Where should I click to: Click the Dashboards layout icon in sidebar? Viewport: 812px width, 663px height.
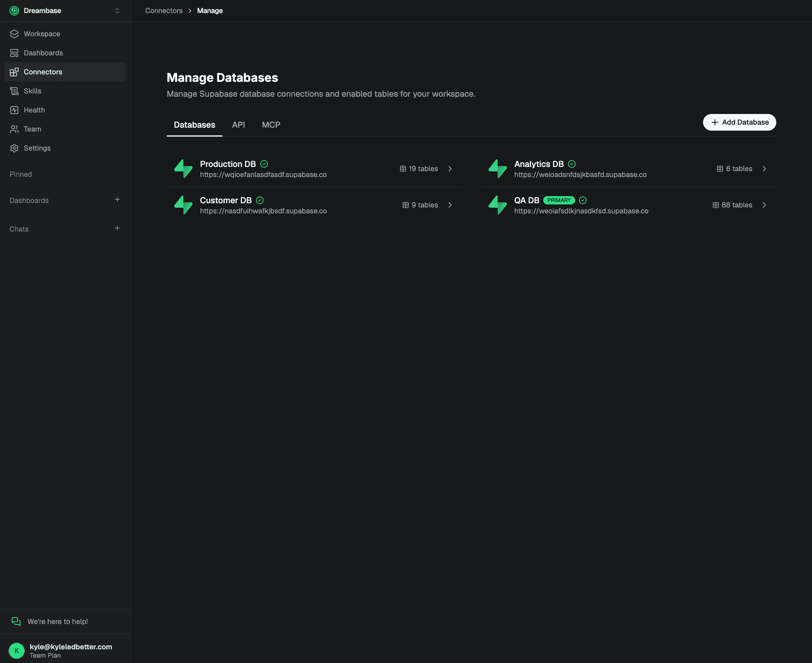14,53
